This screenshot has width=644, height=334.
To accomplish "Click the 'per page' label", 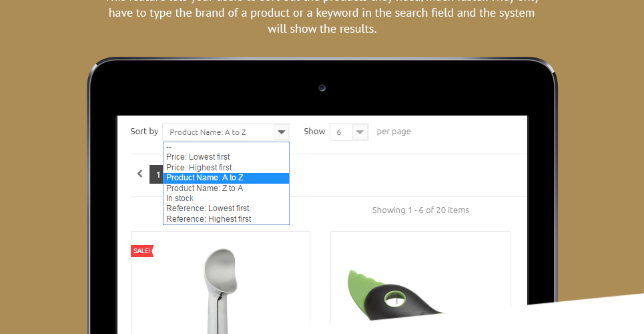I will tap(394, 132).
